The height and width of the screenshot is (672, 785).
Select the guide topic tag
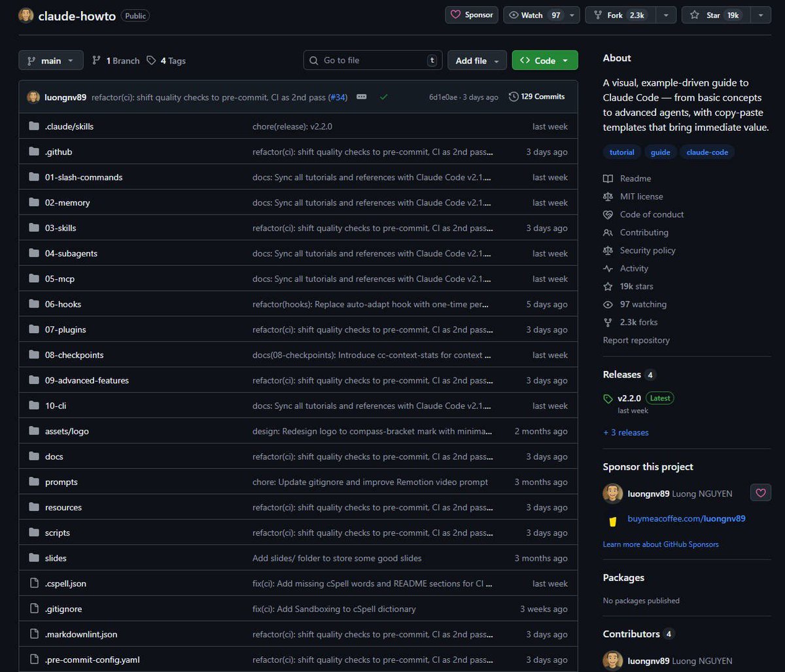click(x=660, y=152)
